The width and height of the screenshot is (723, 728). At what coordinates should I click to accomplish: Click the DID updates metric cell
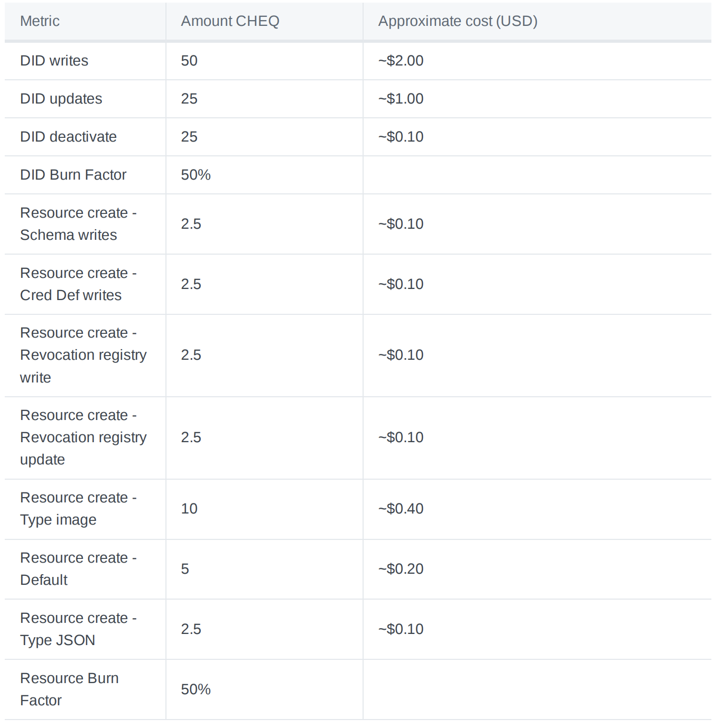[x=61, y=99]
